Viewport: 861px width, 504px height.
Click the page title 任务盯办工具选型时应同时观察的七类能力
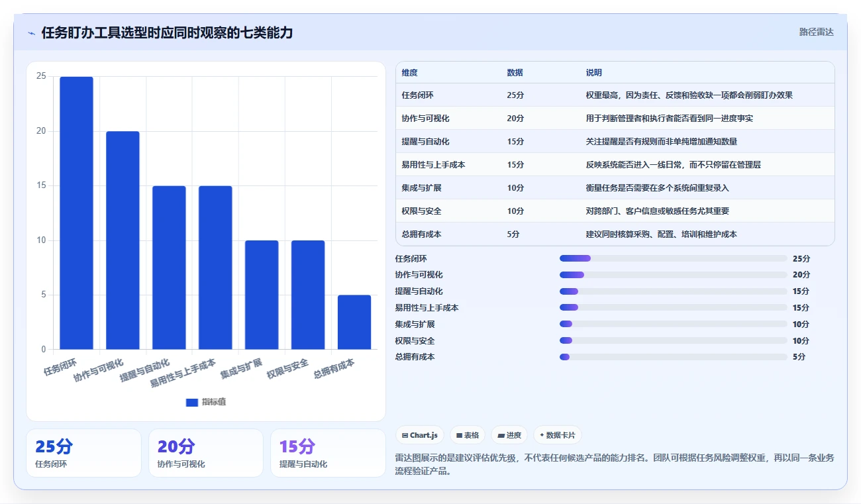coord(167,33)
